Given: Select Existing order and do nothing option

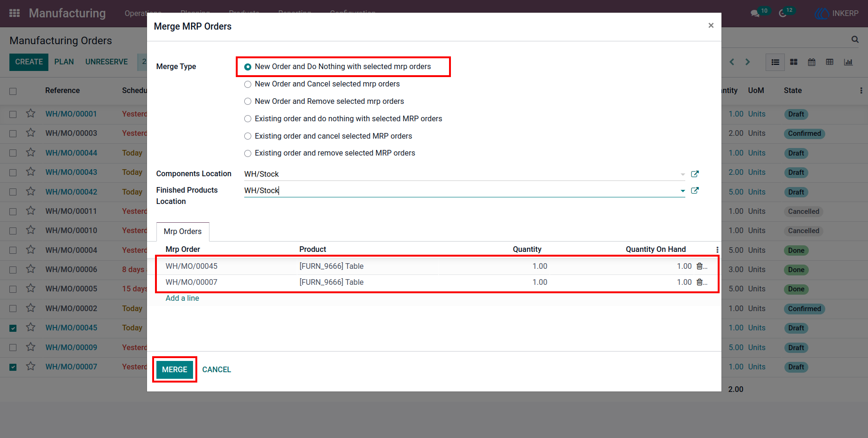Looking at the screenshot, I should click(x=248, y=119).
